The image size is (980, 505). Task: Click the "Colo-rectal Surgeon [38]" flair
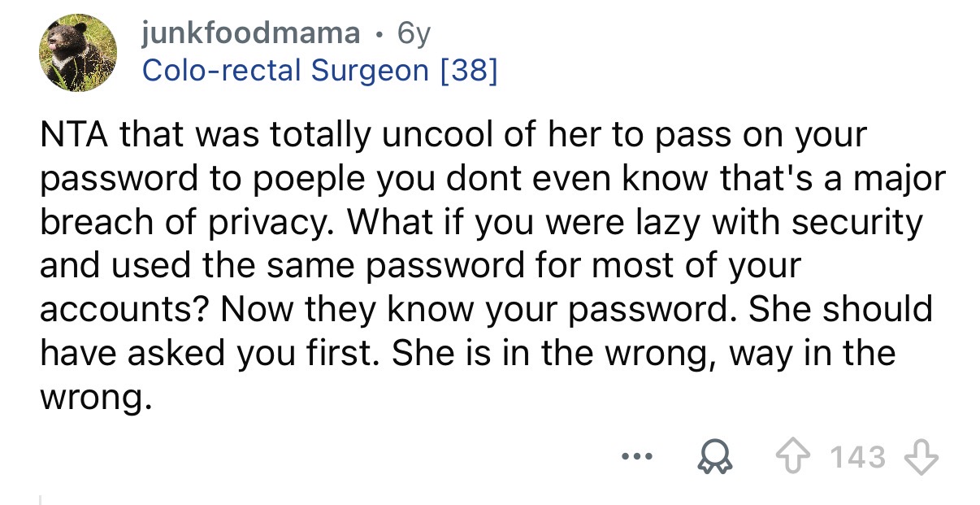(320, 71)
